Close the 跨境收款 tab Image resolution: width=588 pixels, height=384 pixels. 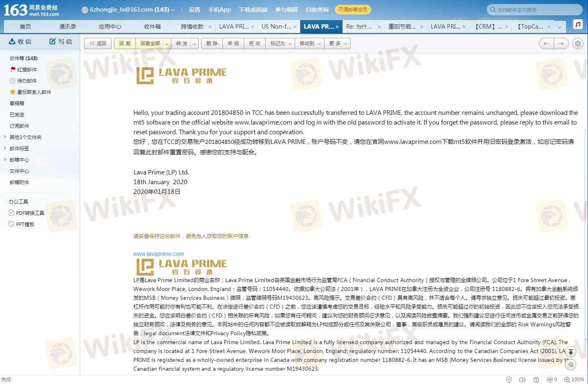click(x=210, y=27)
